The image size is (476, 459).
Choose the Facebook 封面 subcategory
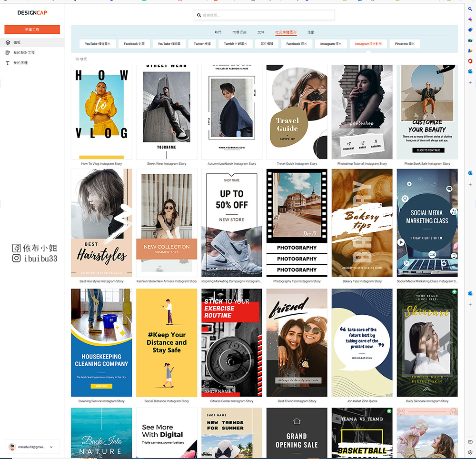(134, 44)
